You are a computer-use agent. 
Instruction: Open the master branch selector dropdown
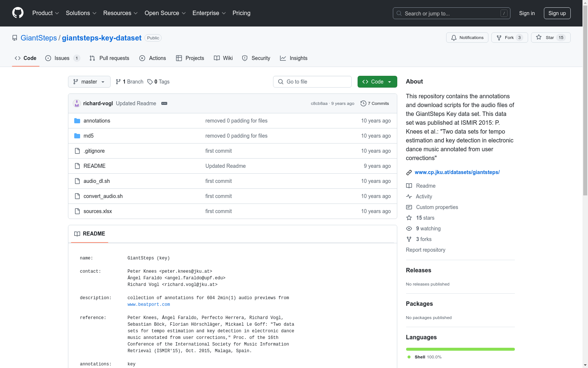click(89, 82)
